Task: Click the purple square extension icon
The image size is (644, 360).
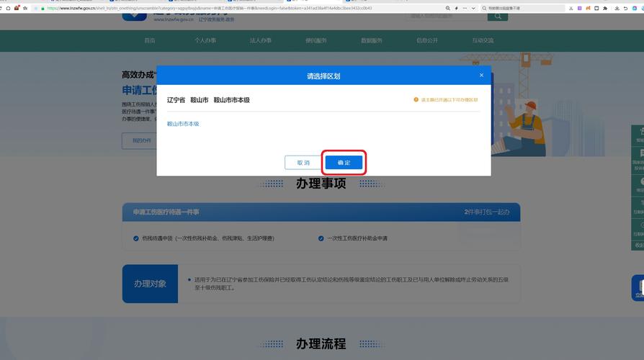Action: click(x=579, y=8)
